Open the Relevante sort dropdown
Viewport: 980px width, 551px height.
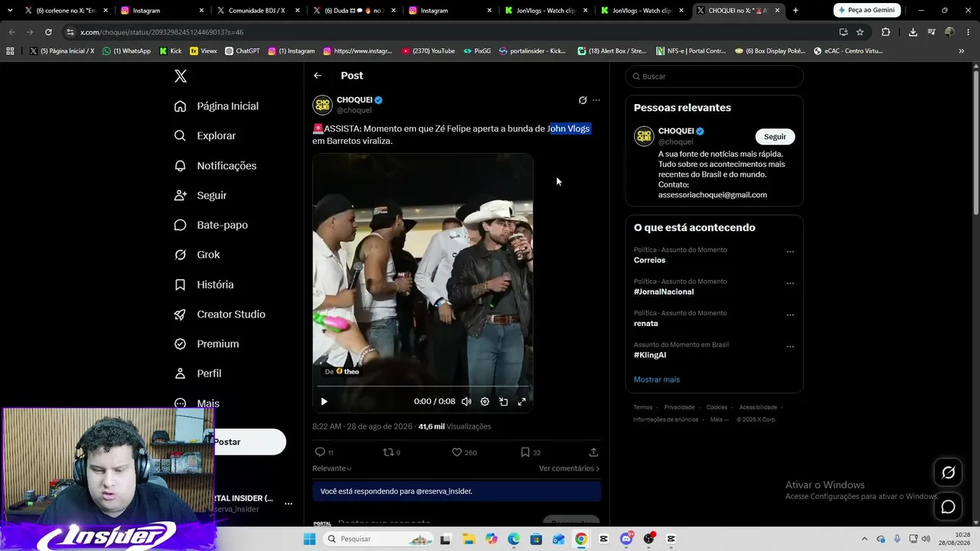click(x=332, y=468)
